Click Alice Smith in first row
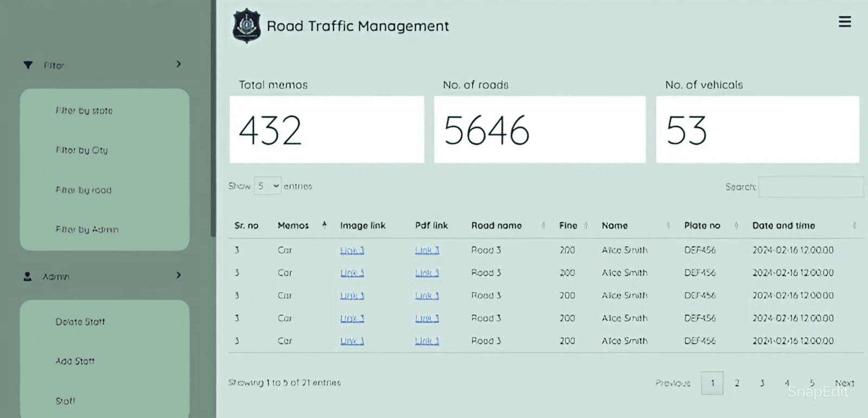This screenshot has width=868, height=418. pyautogui.click(x=624, y=250)
